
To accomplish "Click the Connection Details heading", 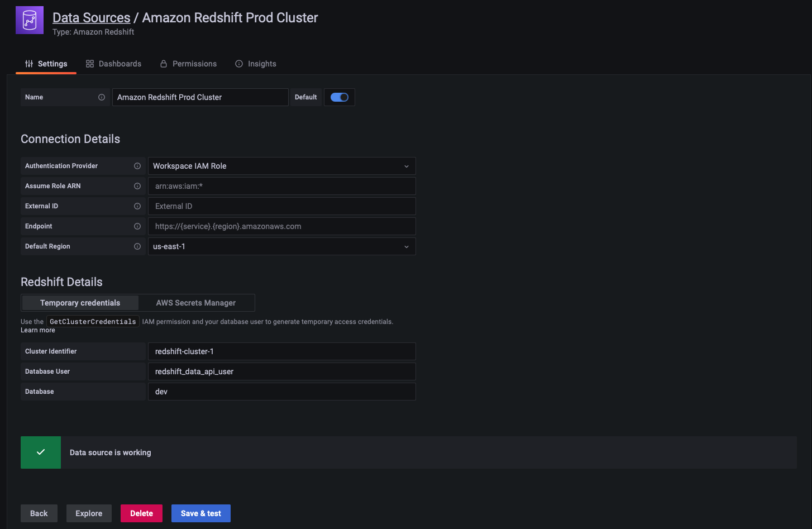I will point(70,139).
